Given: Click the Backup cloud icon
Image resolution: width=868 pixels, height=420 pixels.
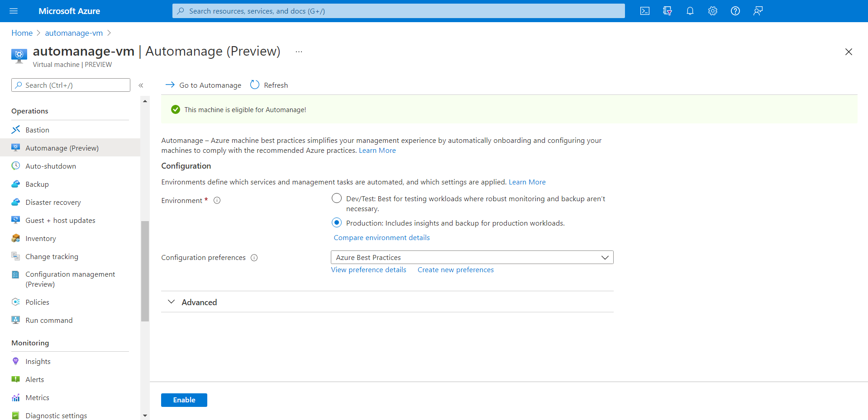Looking at the screenshot, I should (x=16, y=184).
